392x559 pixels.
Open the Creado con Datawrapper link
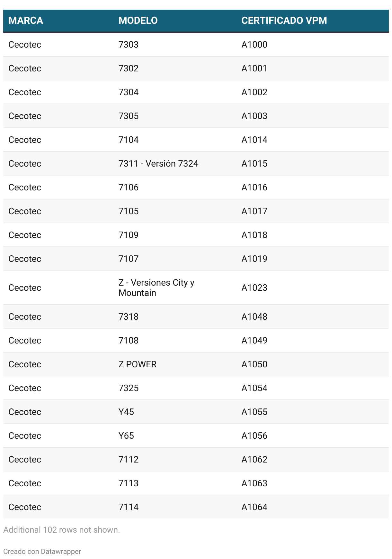tap(42, 551)
